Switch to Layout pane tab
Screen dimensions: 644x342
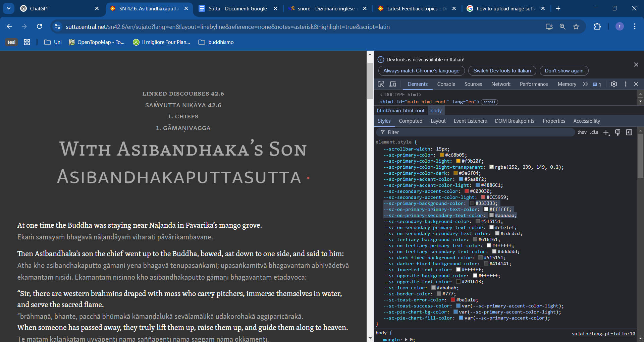pos(438,121)
